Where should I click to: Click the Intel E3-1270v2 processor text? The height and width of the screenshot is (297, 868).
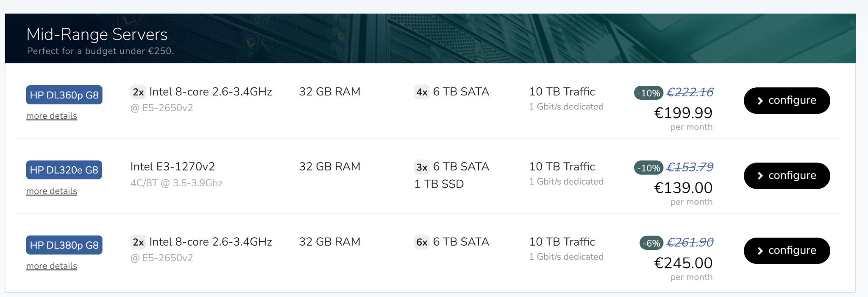(172, 166)
